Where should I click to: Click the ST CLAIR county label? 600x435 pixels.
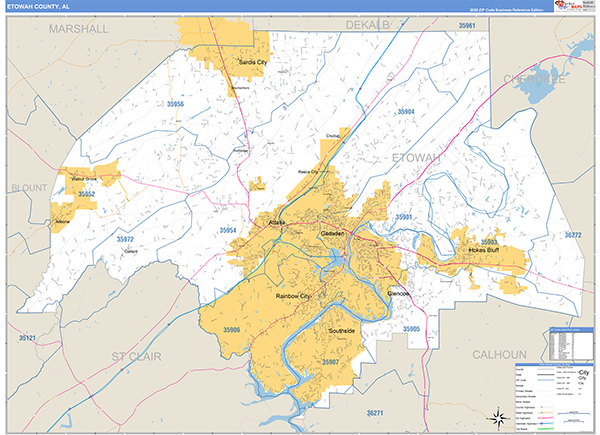coord(136,357)
